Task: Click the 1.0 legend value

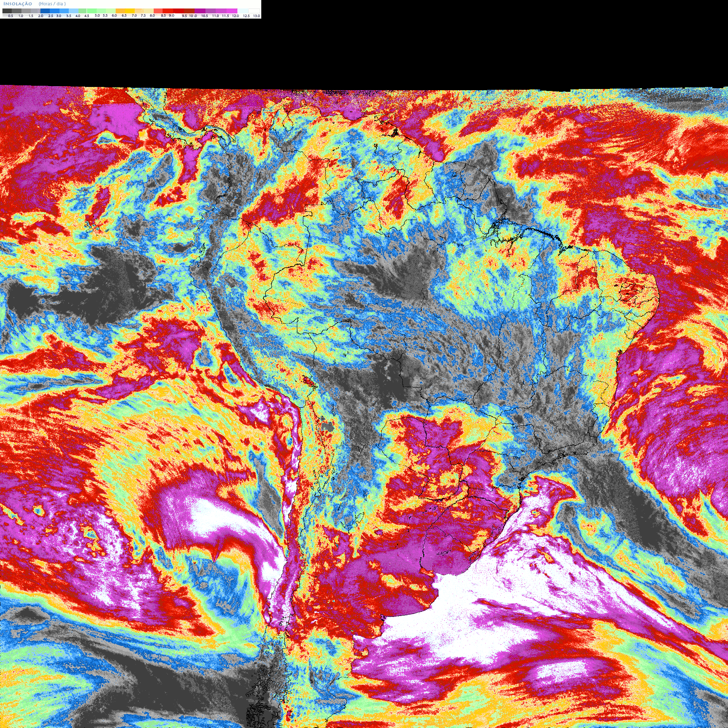Action: 21,16
